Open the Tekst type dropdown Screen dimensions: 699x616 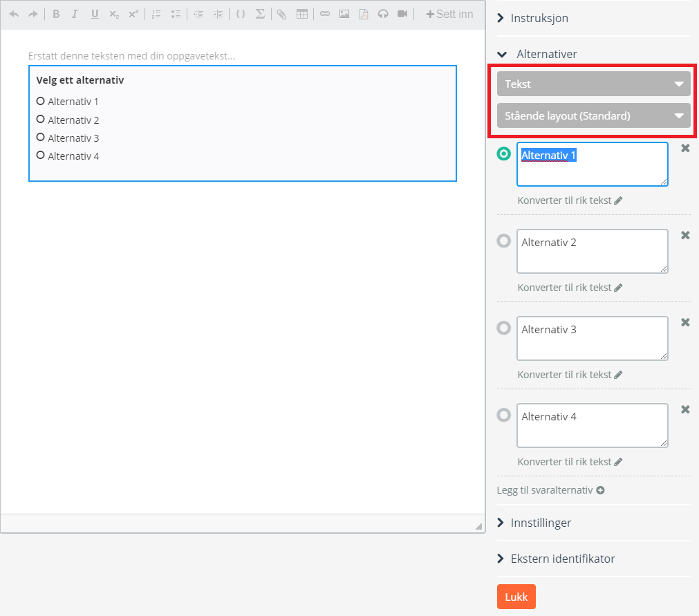(594, 84)
